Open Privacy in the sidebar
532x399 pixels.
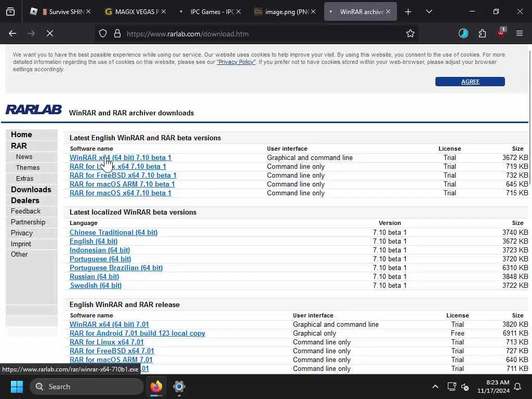[x=22, y=233]
